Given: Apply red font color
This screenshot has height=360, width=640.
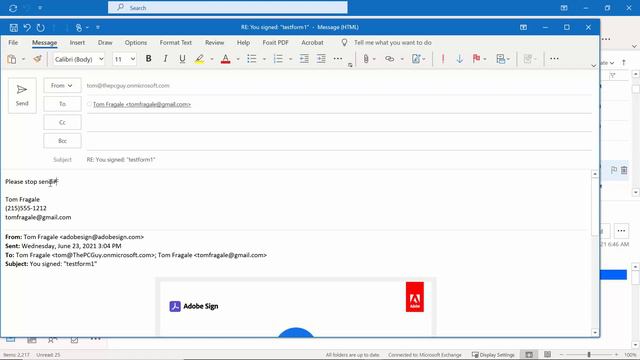Looking at the screenshot, I should point(225,59).
